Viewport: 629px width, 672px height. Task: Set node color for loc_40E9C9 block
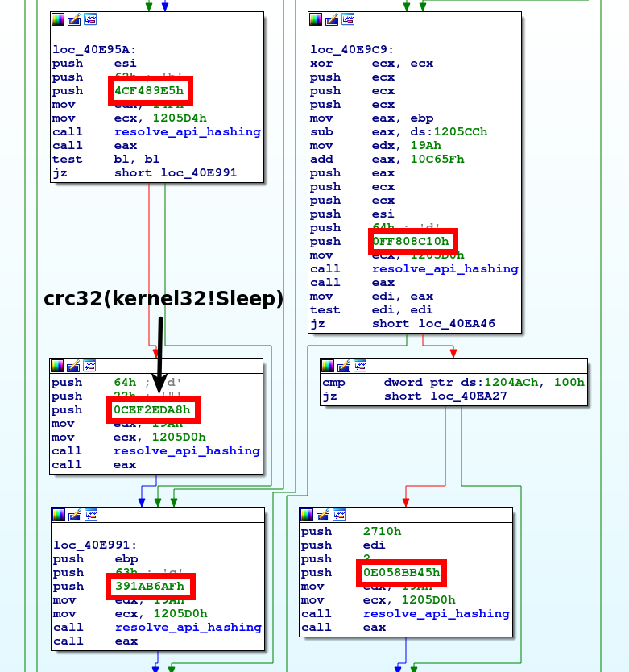[x=316, y=19]
